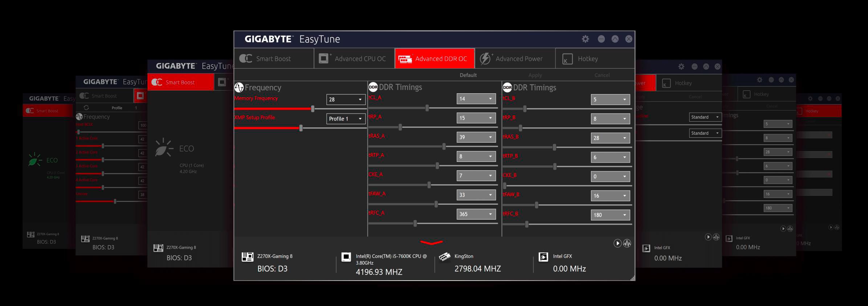The height and width of the screenshot is (306, 868).
Task: Select Smart Boost tab in third background window
Action: click(x=181, y=82)
